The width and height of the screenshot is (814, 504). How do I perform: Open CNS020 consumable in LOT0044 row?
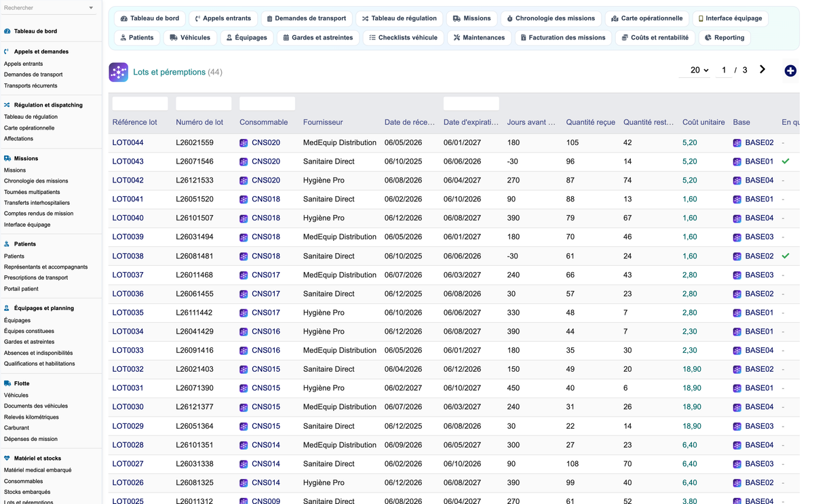[x=266, y=142]
